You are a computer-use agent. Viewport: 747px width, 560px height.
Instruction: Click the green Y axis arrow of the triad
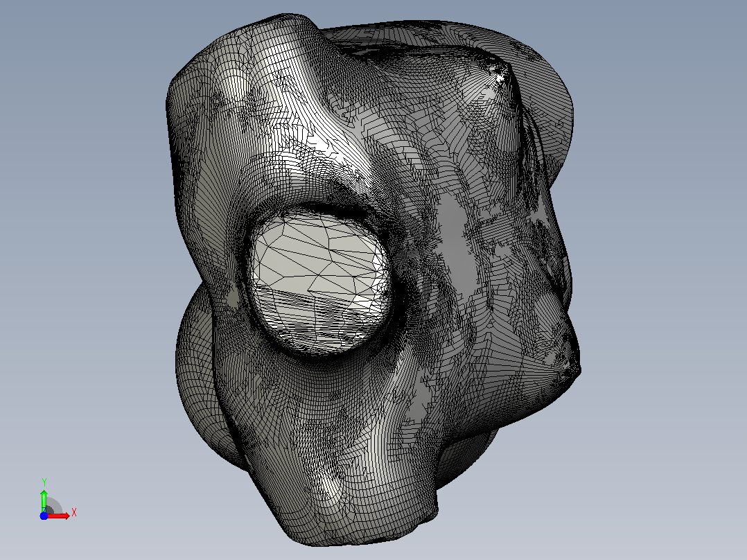coord(44,500)
